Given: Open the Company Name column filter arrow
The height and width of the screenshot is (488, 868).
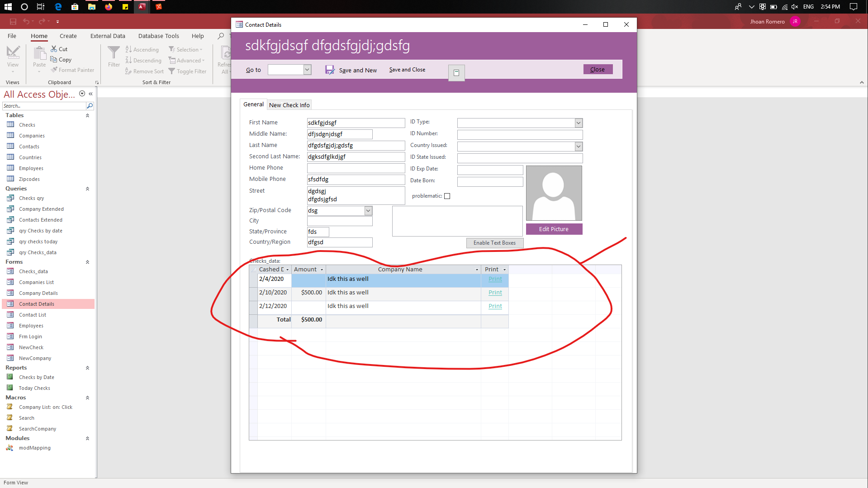Looking at the screenshot, I should (x=477, y=270).
